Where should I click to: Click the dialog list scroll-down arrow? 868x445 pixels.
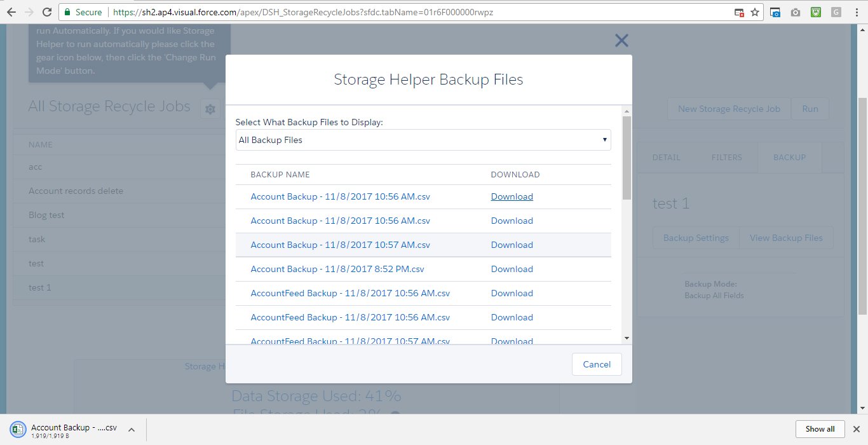(x=627, y=338)
